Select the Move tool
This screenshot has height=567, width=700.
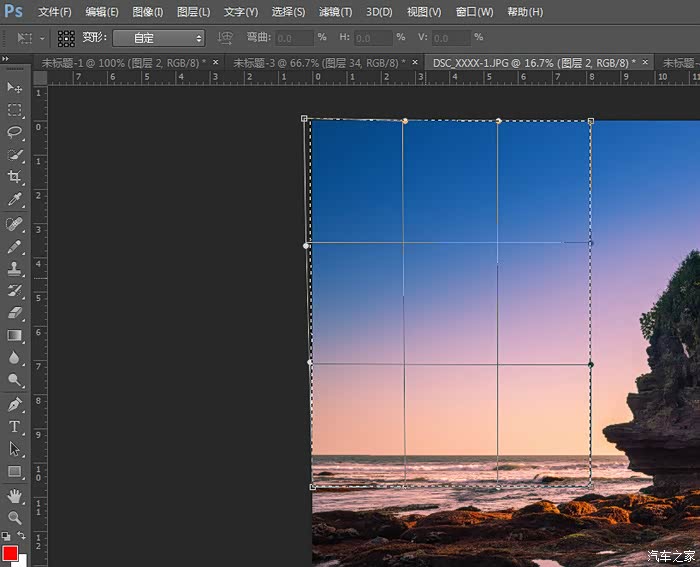click(x=15, y=88)
